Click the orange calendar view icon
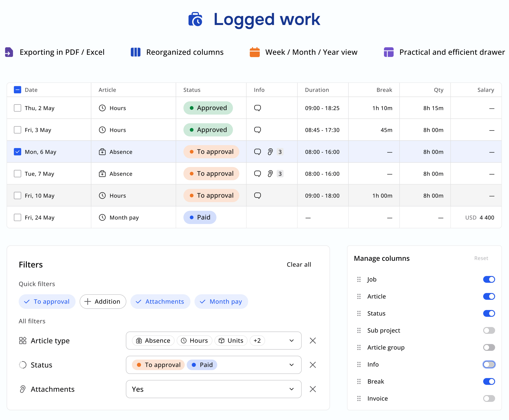The width and height of the screenshot is (509, 420). [x=255, y=52]
